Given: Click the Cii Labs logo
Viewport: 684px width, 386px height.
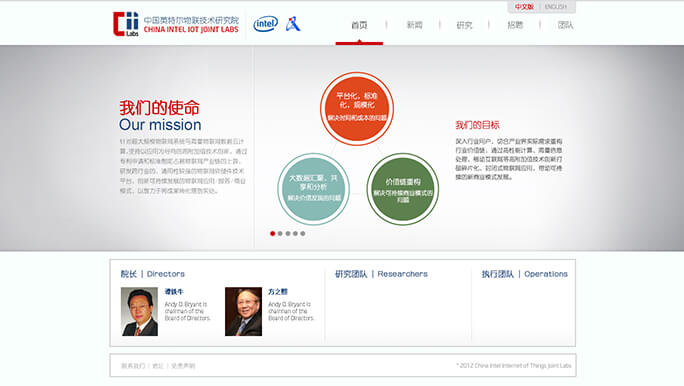Looking at the screenshot, I should [x=126, y=24].
